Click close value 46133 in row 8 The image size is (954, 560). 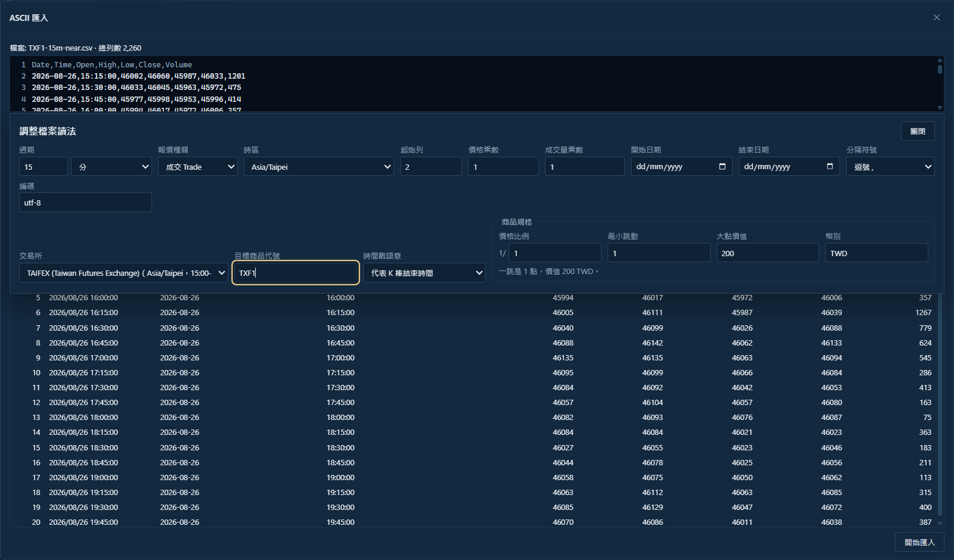(831, 343)
